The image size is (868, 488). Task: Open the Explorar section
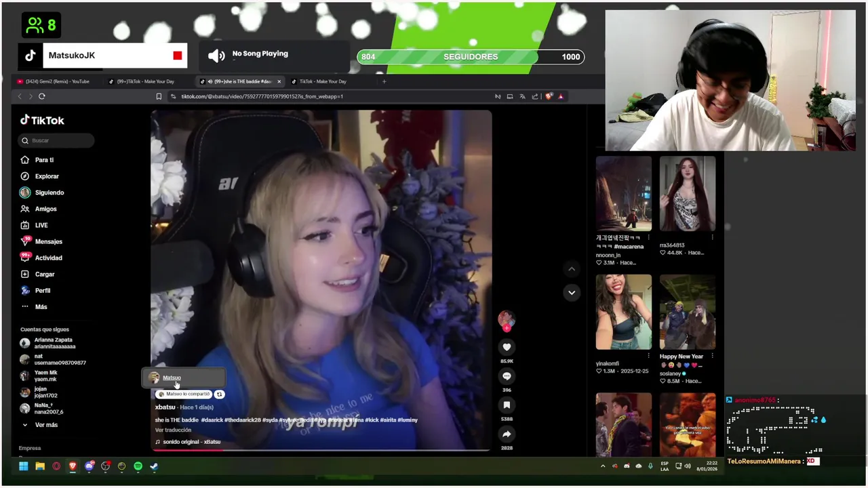(39, 176)
